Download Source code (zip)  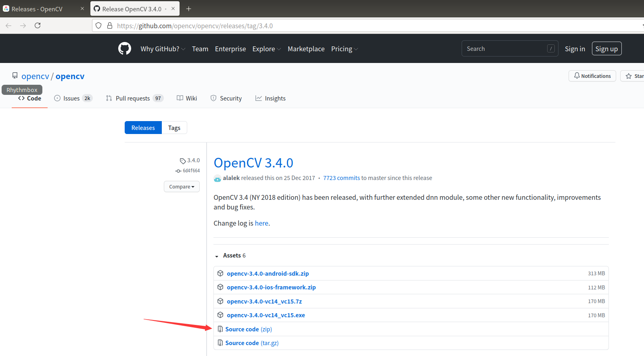(249, 329)
